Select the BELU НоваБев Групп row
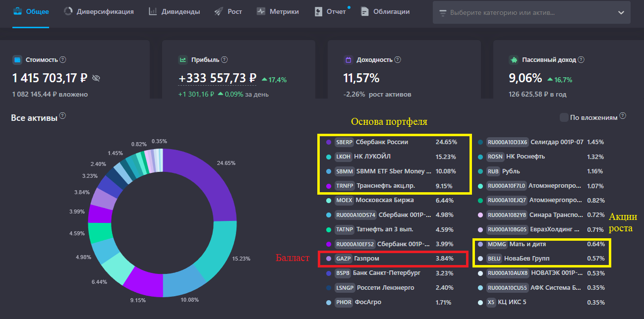 tap(542, 259)
